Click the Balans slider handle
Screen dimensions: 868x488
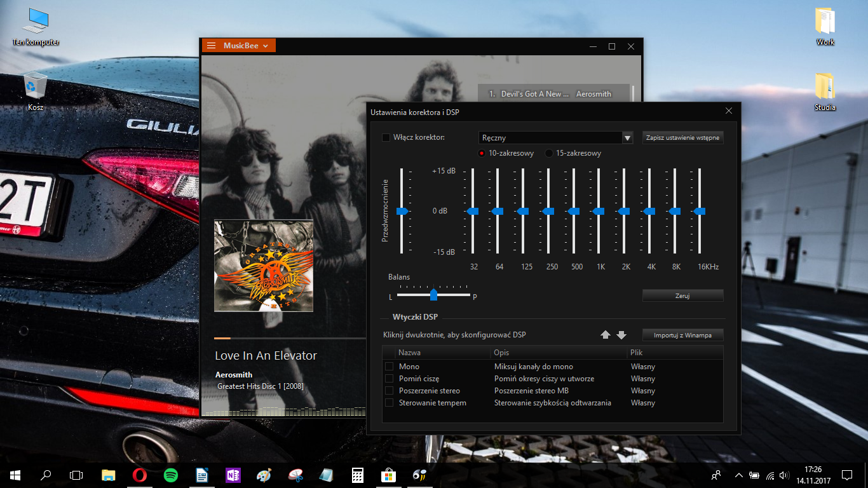pos(433,295)
